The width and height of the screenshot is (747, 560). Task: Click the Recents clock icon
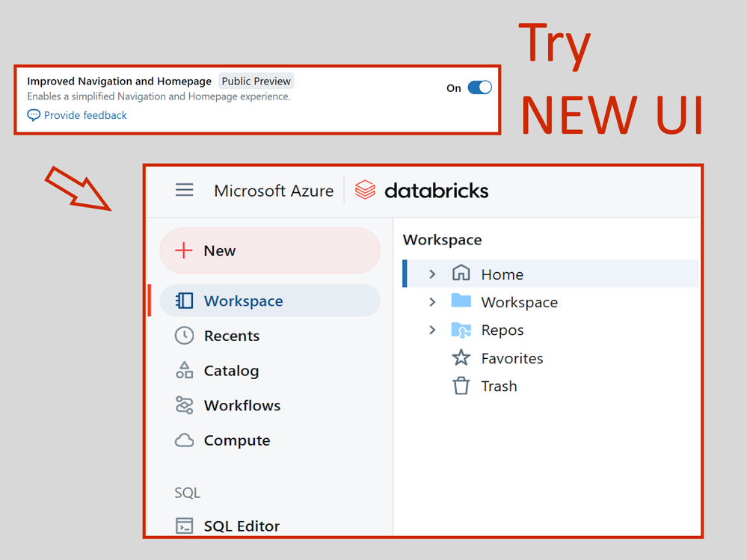[184, 336]
